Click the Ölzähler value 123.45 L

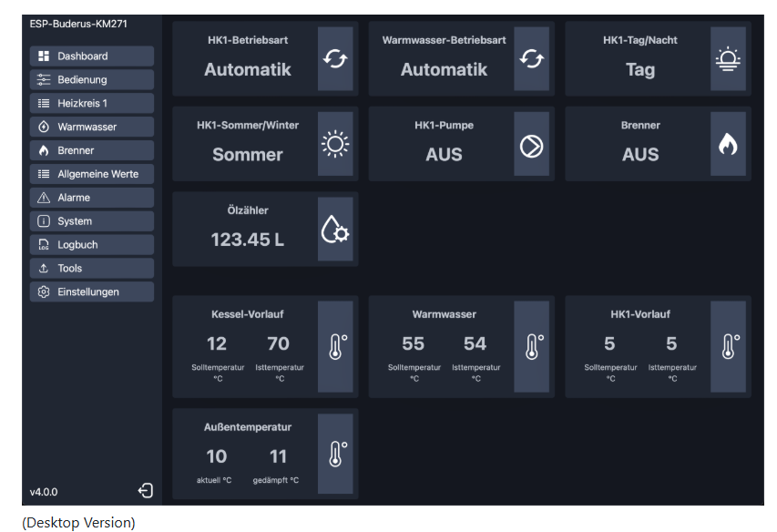(247, 240)
